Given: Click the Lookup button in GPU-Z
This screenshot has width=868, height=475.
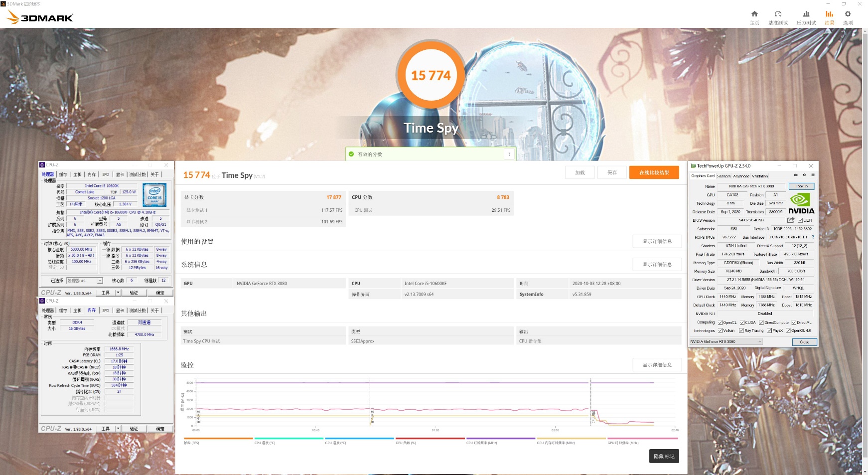Looking at the screenshot, I should point(801,186).
